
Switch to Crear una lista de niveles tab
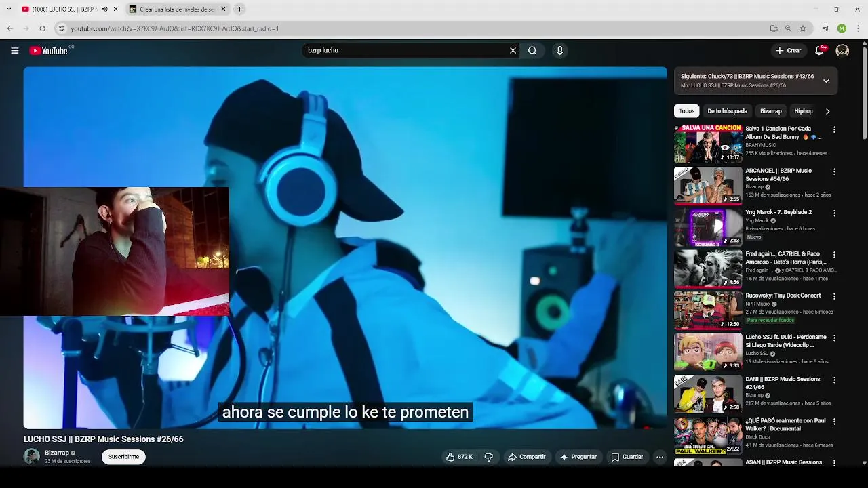pos(176,9)
